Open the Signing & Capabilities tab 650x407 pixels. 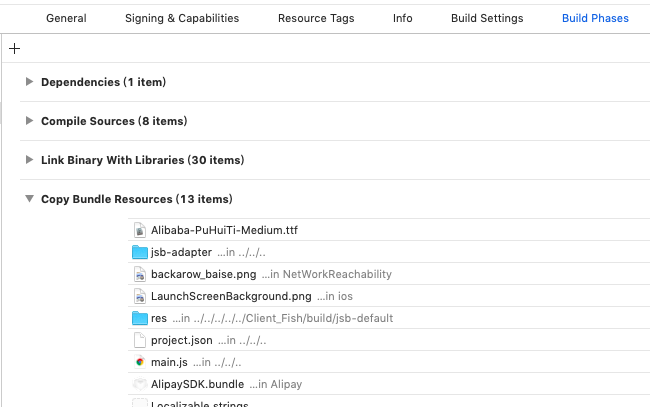182,18
